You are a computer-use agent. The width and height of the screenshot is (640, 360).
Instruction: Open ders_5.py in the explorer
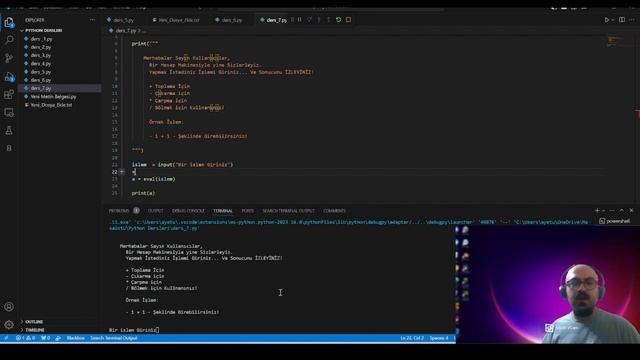click(x=60, y=72)
